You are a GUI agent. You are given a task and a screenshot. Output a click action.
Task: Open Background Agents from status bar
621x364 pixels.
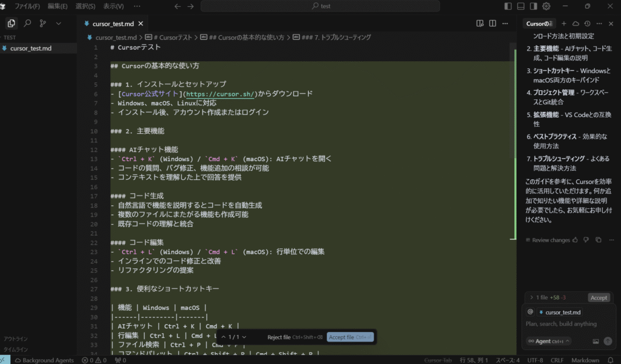44,360
